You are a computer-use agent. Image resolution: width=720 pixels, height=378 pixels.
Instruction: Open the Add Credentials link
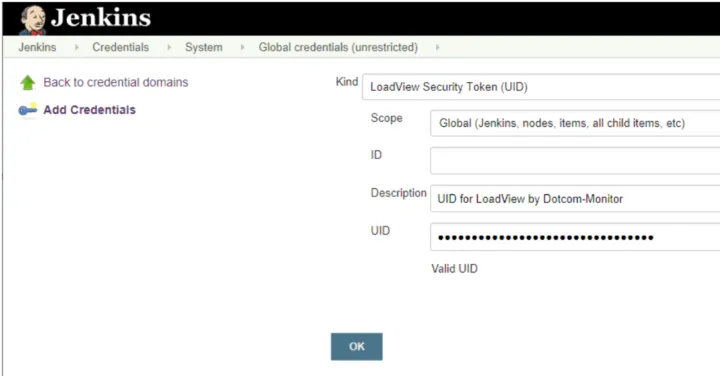90,110
